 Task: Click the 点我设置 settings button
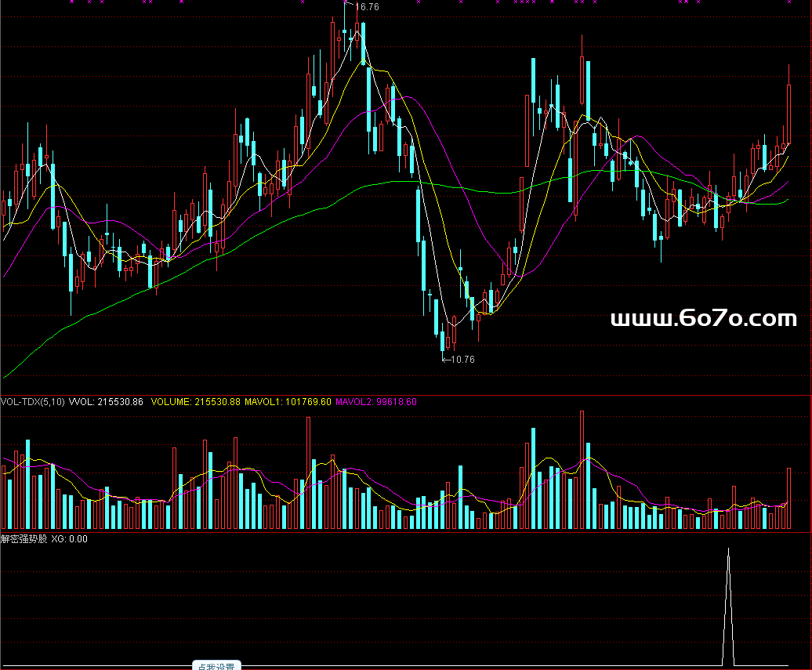[216, 666]
